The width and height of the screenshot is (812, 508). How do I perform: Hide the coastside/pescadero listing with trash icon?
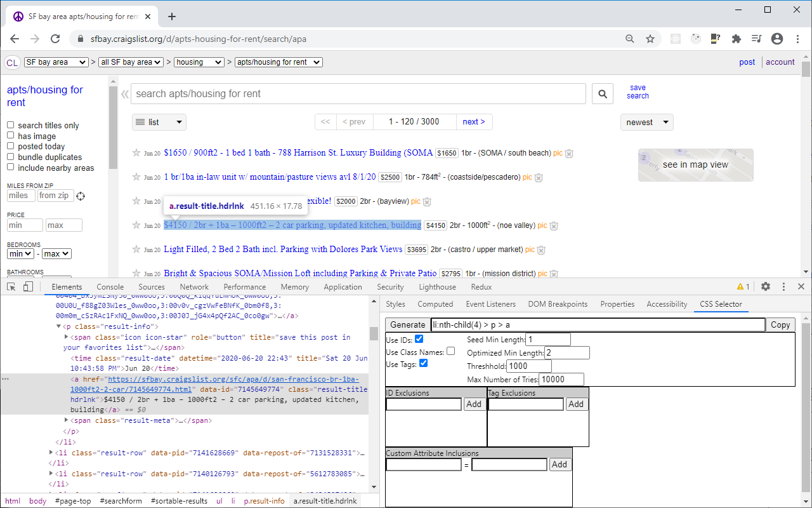[539, 178]
